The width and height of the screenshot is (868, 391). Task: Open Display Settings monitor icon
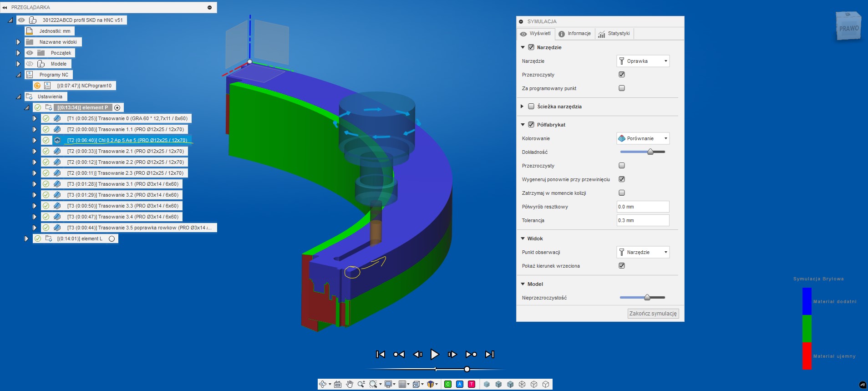coord(388,384)
